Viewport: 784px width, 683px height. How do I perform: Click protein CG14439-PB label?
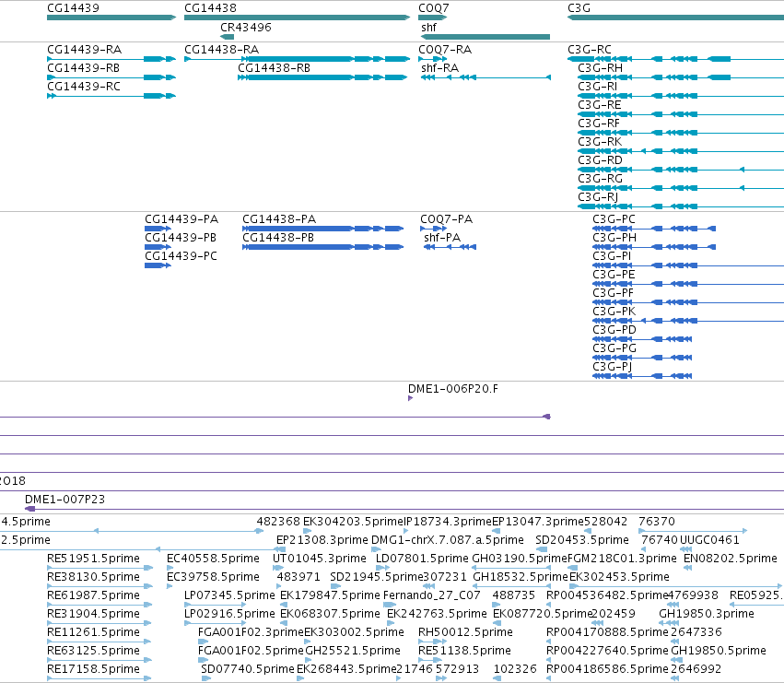pyautogui.click(x=181, y=238)
